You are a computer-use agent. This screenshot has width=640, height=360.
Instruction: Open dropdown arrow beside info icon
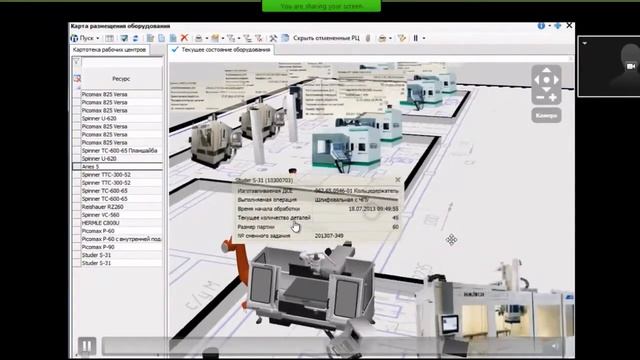[549, 26]
